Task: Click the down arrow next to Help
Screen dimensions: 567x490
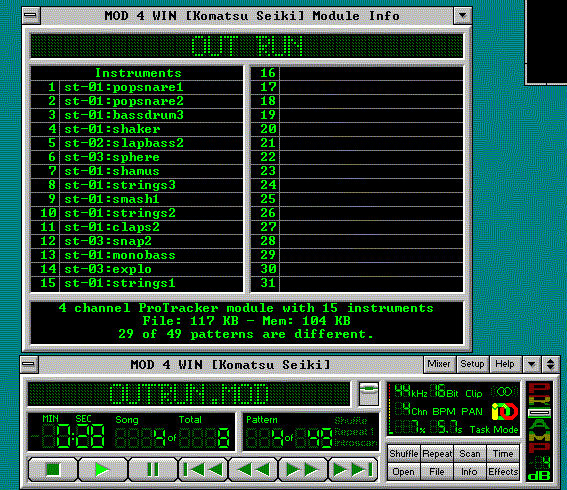Action: coord(532,364)
